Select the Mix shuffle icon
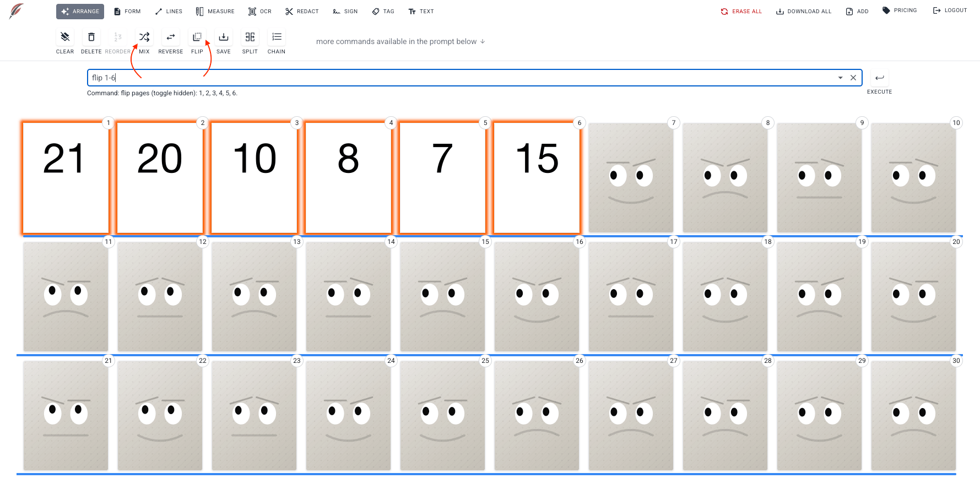This screenshot has height=500, width=980. point(144,37)
